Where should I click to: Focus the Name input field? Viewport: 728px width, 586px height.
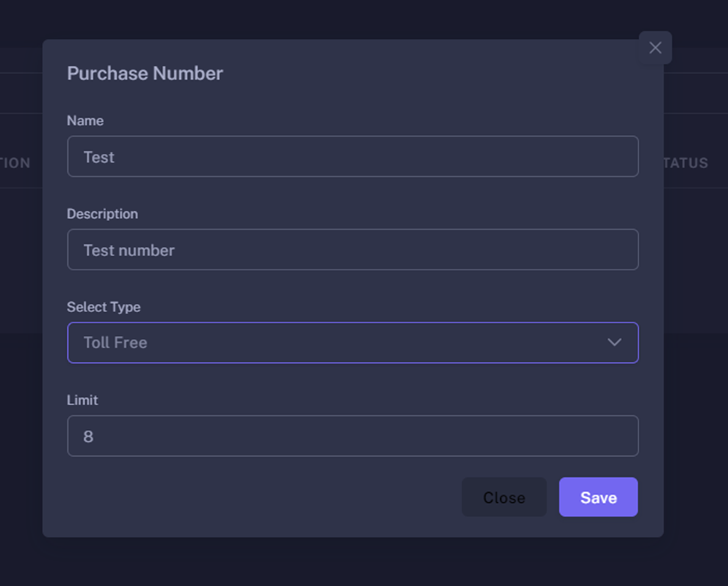[352, 157]
